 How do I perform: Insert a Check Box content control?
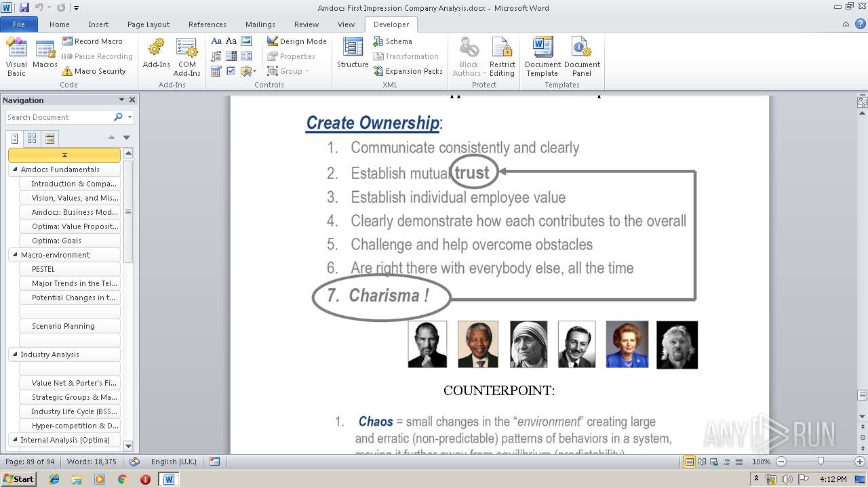231,71
